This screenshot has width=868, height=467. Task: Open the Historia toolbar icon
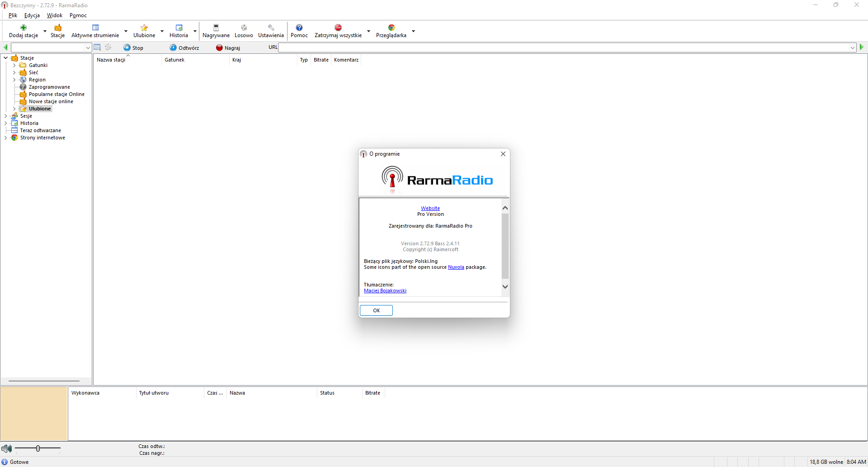point(179,31)
